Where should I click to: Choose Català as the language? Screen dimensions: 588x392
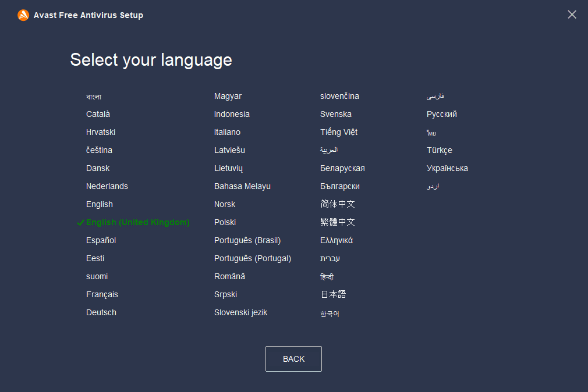98,114
